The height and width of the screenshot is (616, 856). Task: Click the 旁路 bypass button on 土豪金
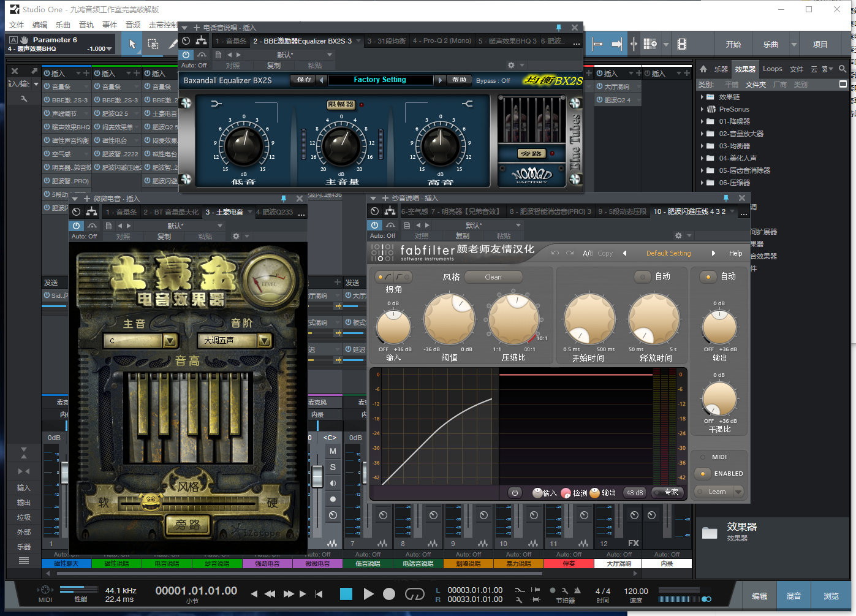point(187,525)
